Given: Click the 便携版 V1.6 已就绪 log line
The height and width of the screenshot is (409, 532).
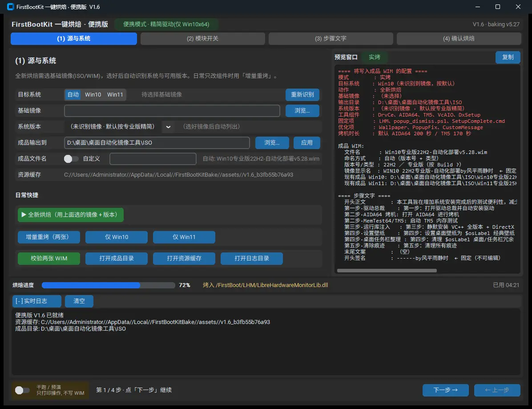Looking at the screenshot, I should 39,316.
